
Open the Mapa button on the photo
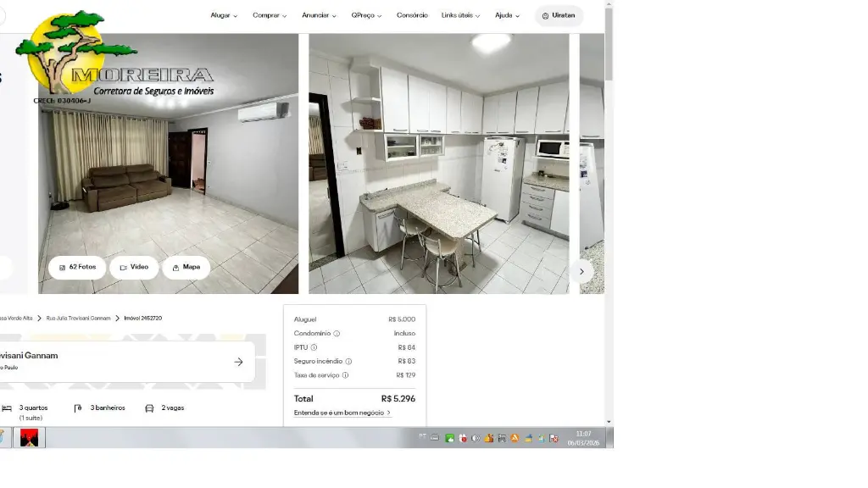coord(186,267)
